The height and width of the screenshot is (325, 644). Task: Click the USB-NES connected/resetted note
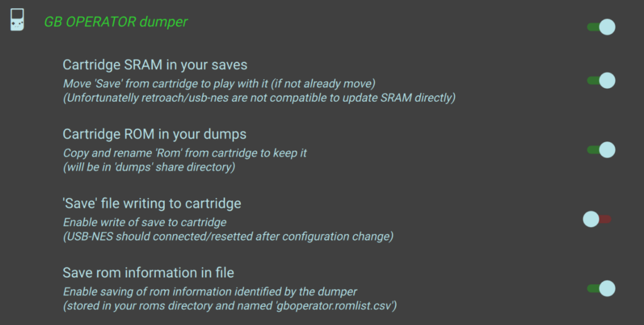pos(228,236)
